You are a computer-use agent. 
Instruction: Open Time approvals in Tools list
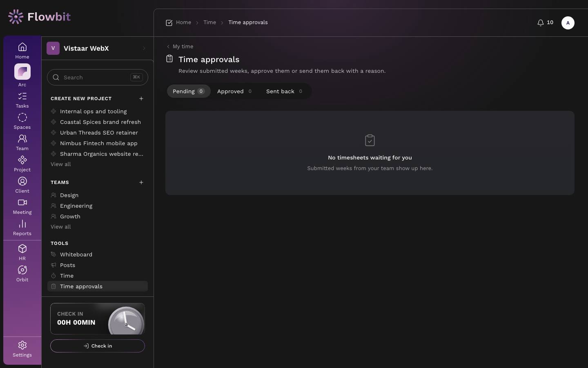pos(98,286)
